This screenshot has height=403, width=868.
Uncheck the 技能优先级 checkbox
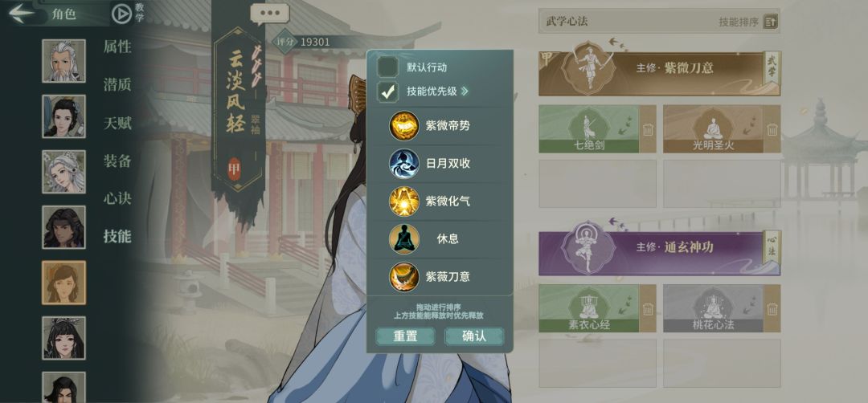pos(387,92)
